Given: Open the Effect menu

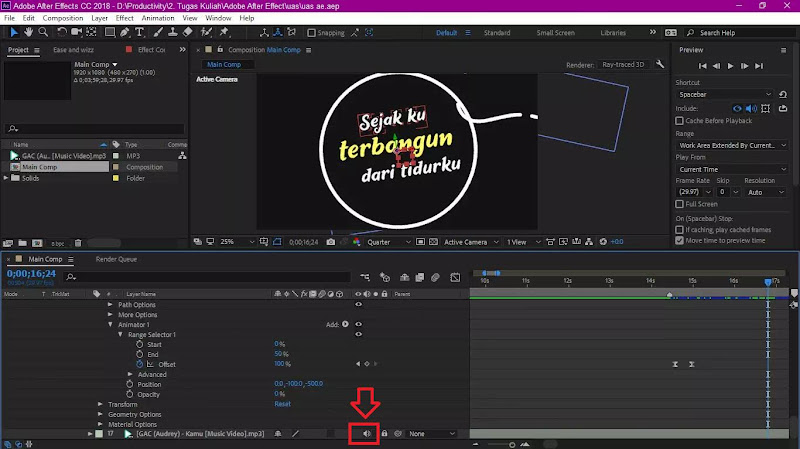Looking at the screenshot, I should point(124,18).
